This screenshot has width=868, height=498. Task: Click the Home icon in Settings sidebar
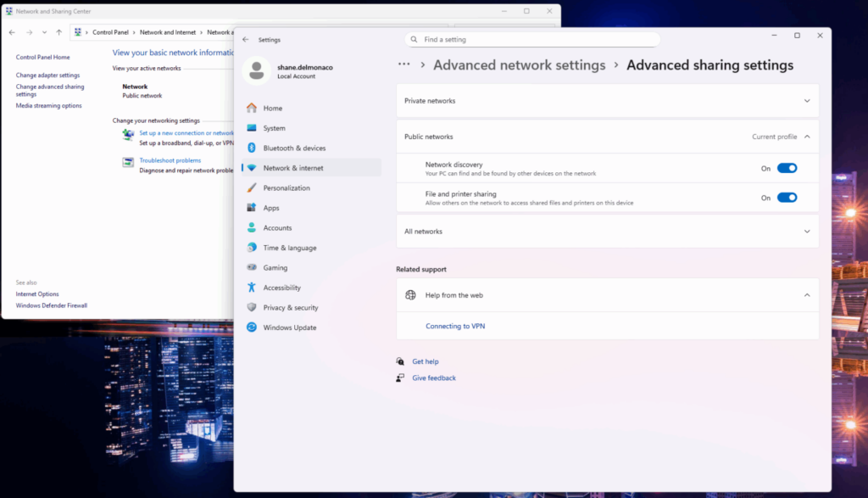(x=252, y=109)
